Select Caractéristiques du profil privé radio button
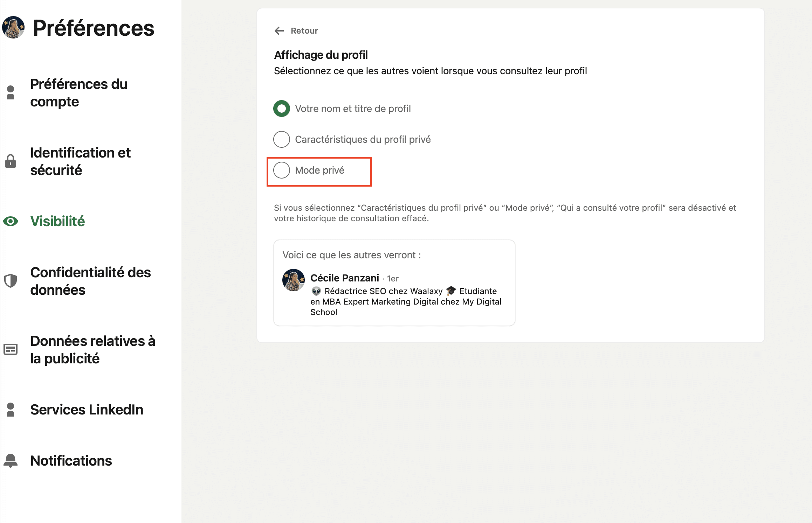 (282, 139)
